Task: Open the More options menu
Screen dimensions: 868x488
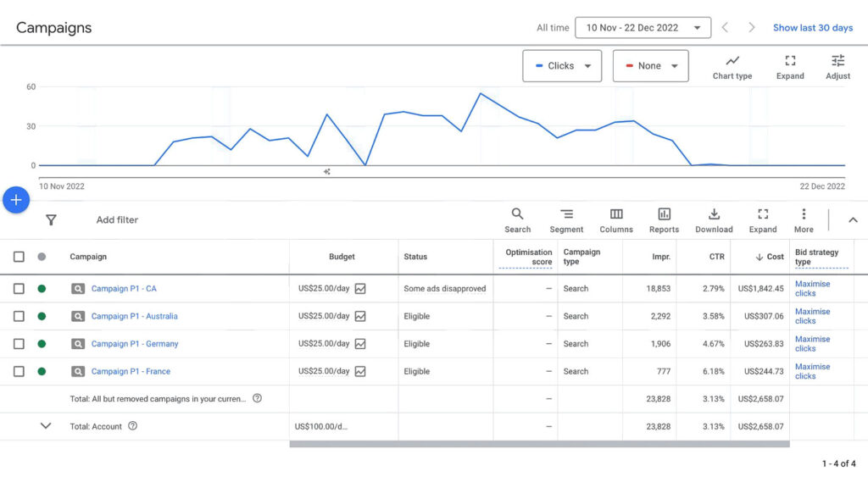Action: [804, 213]
